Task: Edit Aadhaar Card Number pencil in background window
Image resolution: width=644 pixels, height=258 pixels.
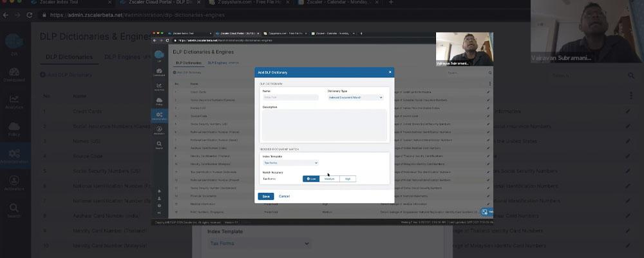Action: pos(628,215)
